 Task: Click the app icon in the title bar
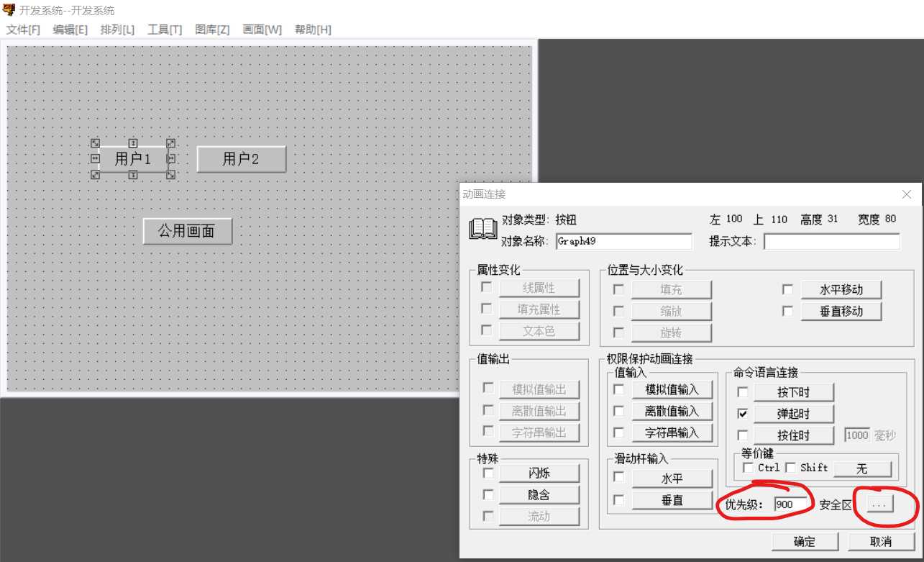[x=9, y=10]
